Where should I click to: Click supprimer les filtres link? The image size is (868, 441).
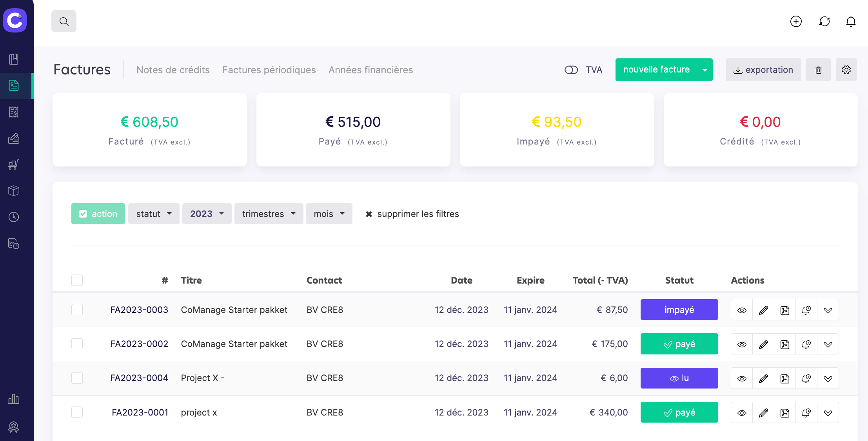(412, 214)
